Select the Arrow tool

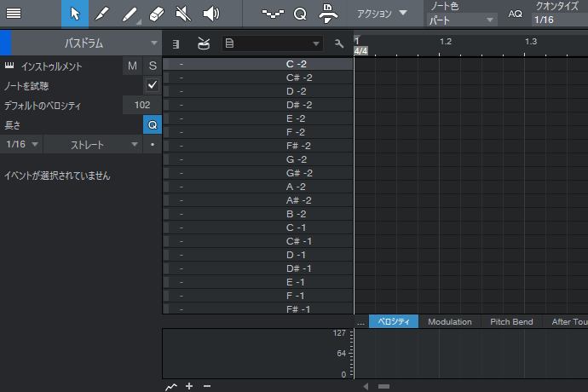(x=74, y=14)
